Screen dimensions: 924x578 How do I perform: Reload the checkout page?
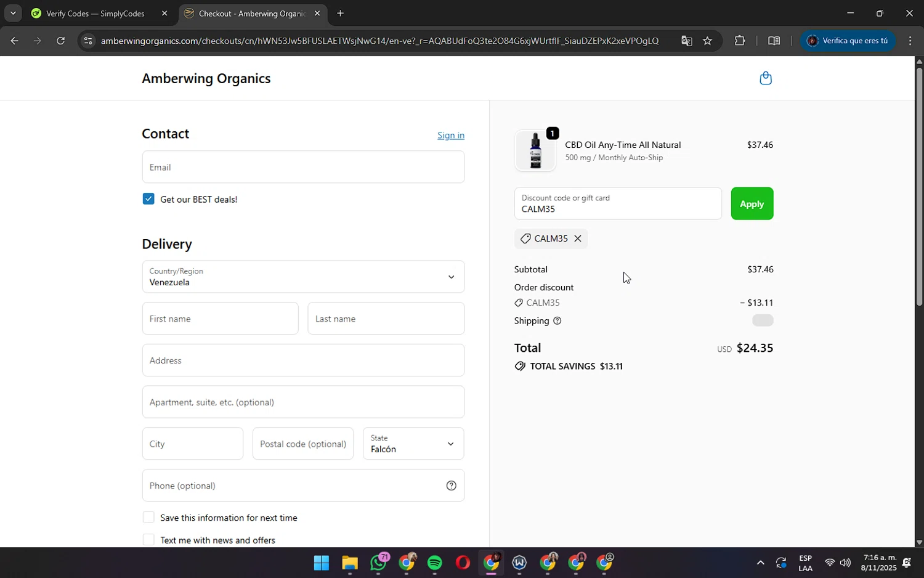(60, 41)
